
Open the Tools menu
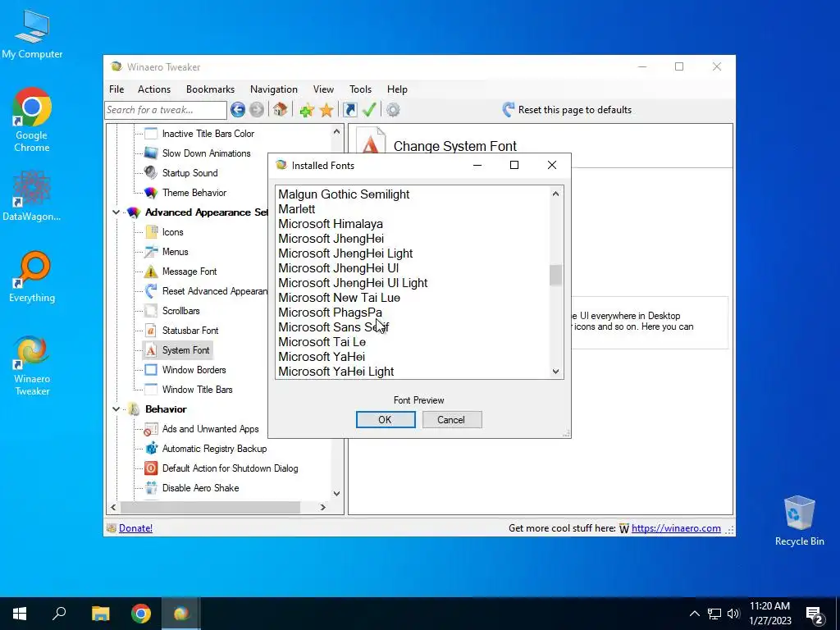coord(360,89)
